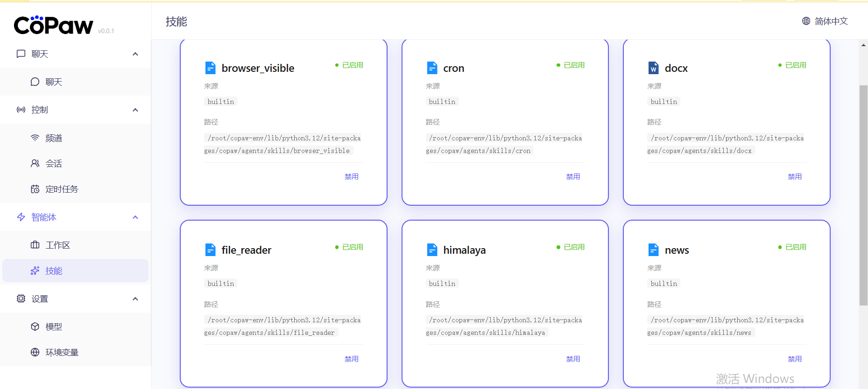The height and width of the screenshot is (389, 868).
Task: Open the 模型 menu item
Action: coord(75,326)
